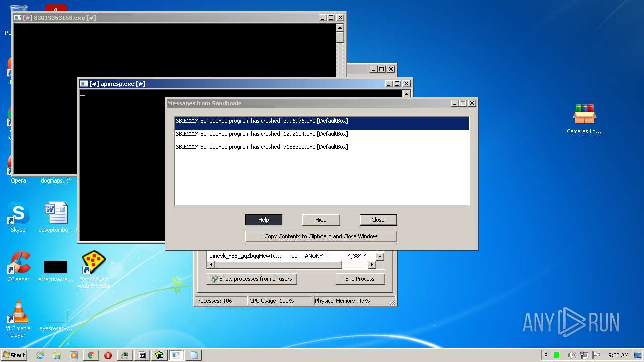Select the dogmaps.rtf desktop file label
644x362 pixels.
(x=56, y=180)
